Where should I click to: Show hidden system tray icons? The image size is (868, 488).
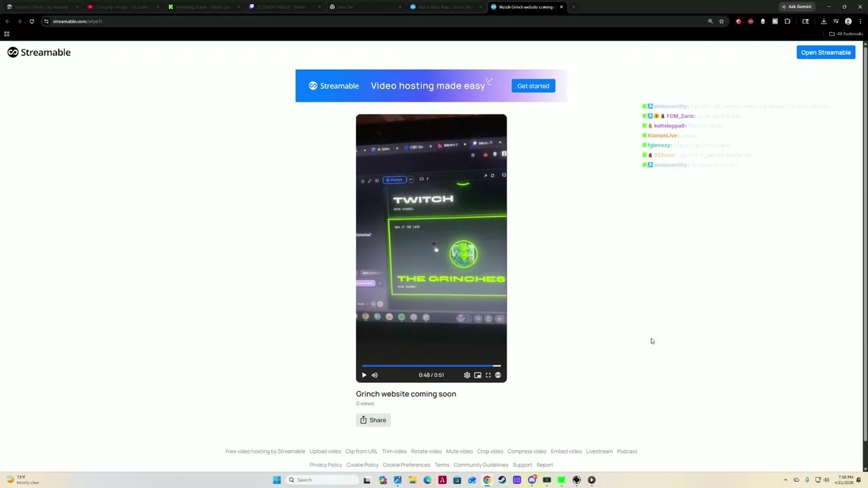(785, 480)
